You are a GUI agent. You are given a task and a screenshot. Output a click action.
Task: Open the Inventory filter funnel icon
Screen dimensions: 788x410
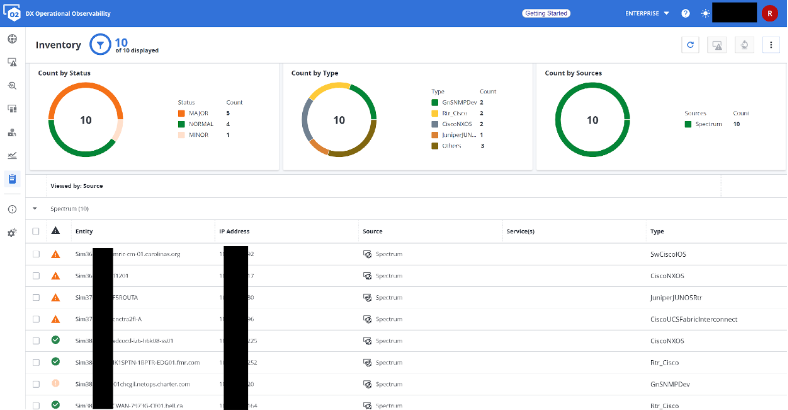(x=100, y=45)
